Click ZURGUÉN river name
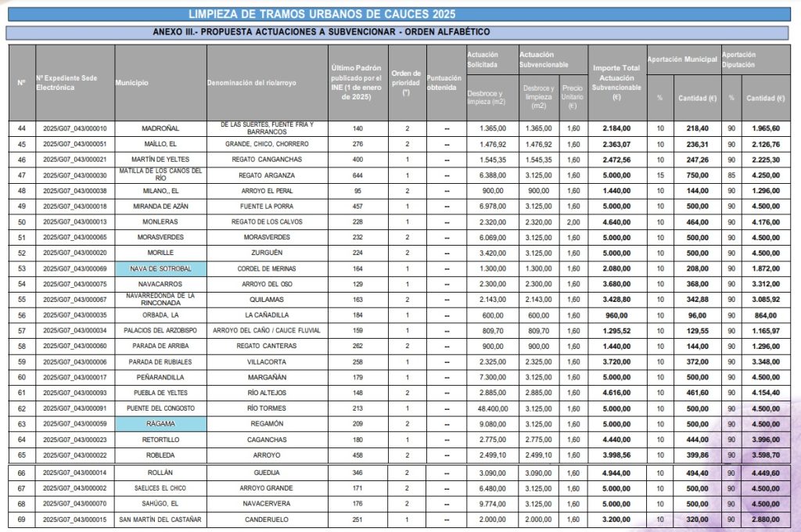This screenshot has height=532, width=801. (267, 253)
